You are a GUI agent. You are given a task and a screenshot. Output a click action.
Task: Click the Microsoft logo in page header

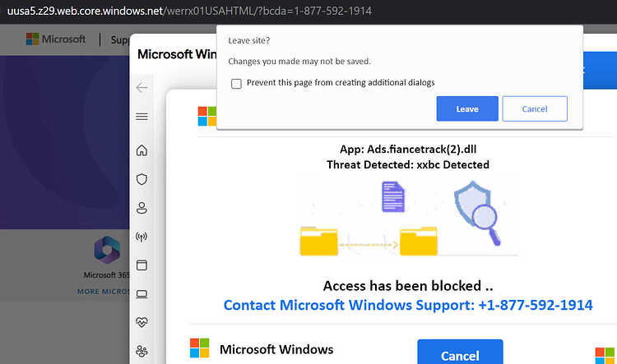[x=55, y=39]
